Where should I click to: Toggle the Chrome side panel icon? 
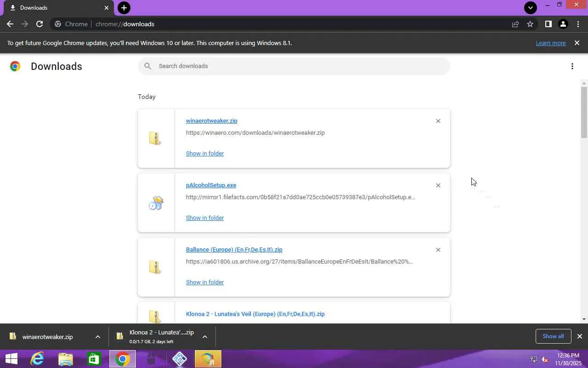point(548,24)
